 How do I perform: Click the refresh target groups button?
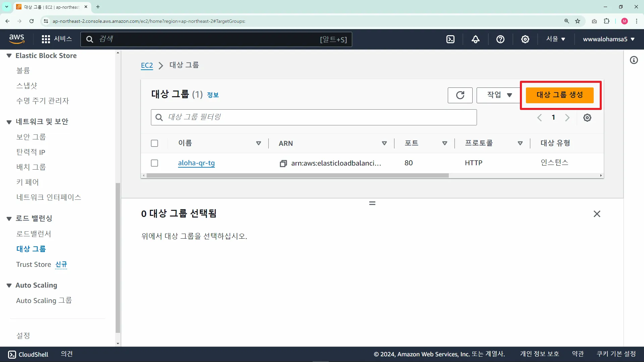[460, 95]
